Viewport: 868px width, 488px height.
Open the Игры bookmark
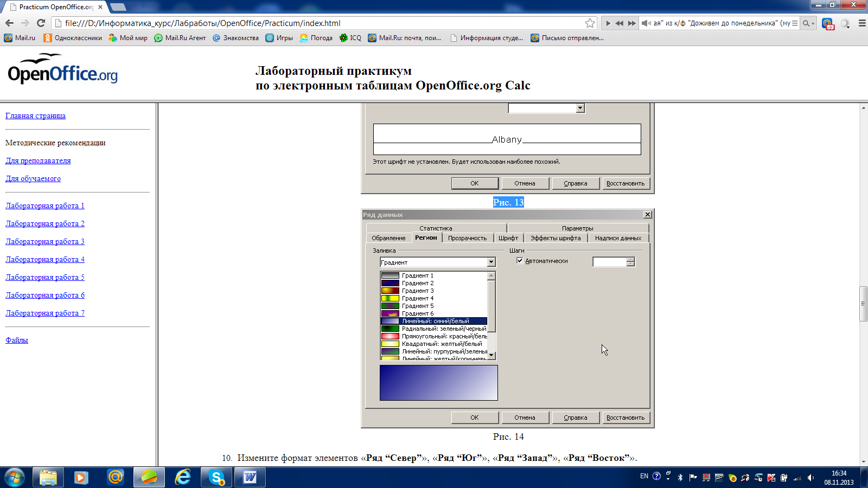click(279, 38)
